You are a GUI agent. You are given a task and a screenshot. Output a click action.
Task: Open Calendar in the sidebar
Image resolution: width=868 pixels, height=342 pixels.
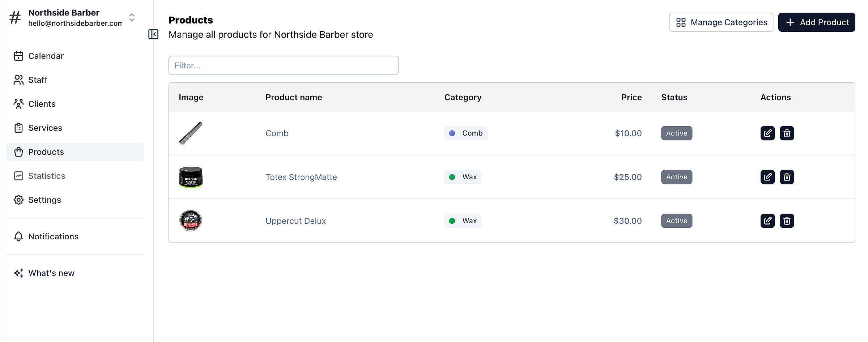pos(75,56)
